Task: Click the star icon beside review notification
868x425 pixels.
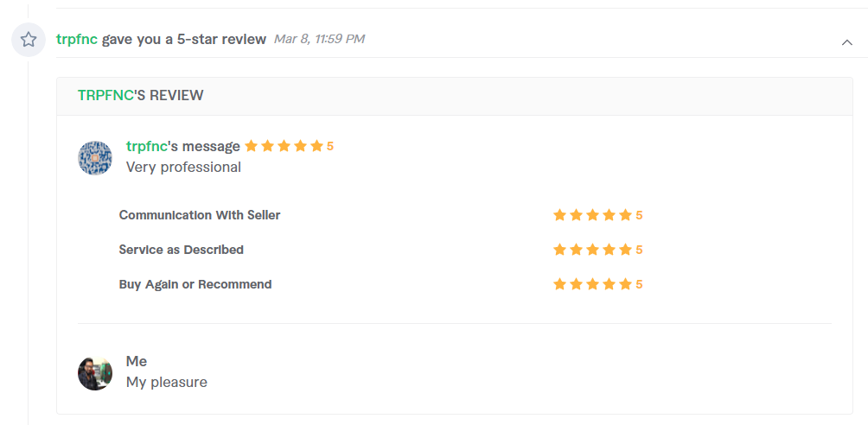Action: point(29,39)
